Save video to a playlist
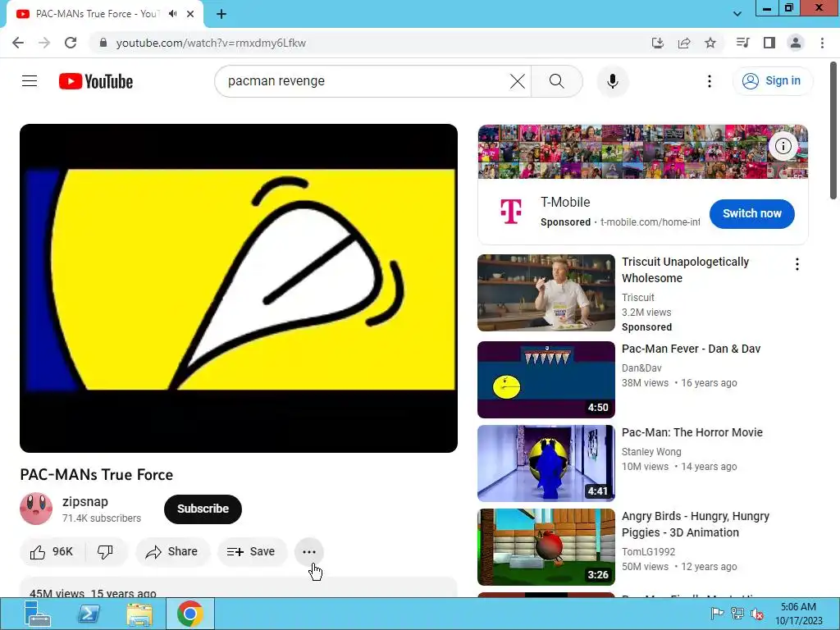Image resolution: width=840 pixels, height=630 pixels. point(251,552)
